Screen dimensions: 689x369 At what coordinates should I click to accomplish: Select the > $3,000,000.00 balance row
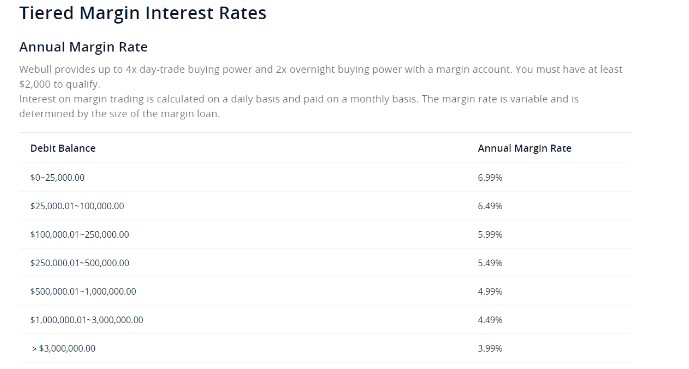(325, 348)
